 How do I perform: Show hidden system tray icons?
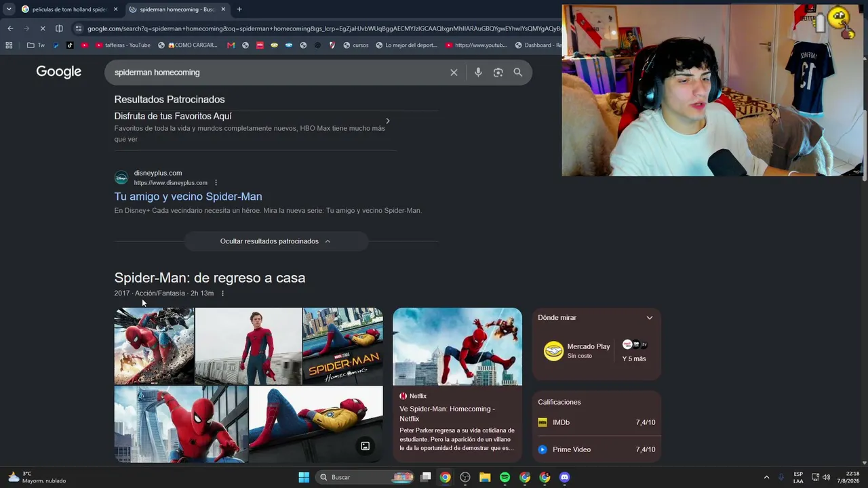[x=766, y=477]
